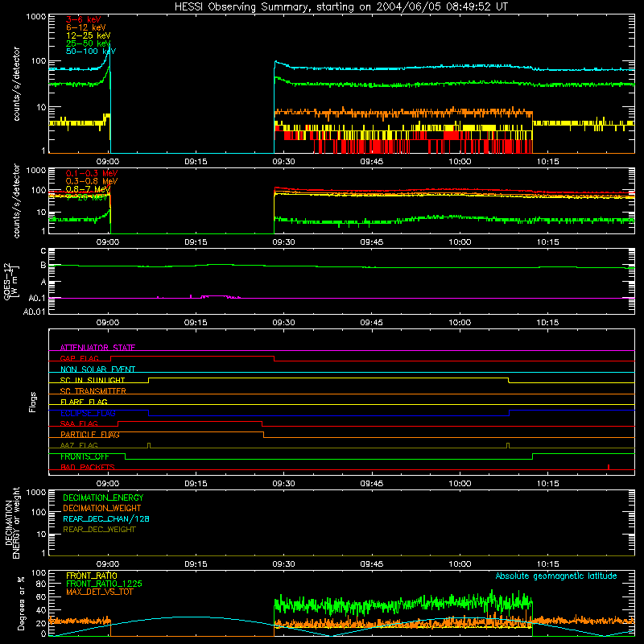Click the Absolute geomagnetic latitude label
The image size is (644, 644).
click(556, 576)
